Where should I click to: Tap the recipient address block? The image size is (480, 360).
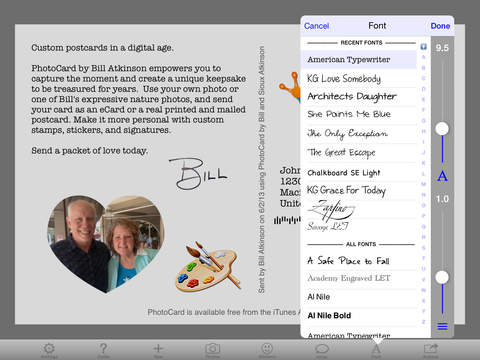(x=290, y=187)
